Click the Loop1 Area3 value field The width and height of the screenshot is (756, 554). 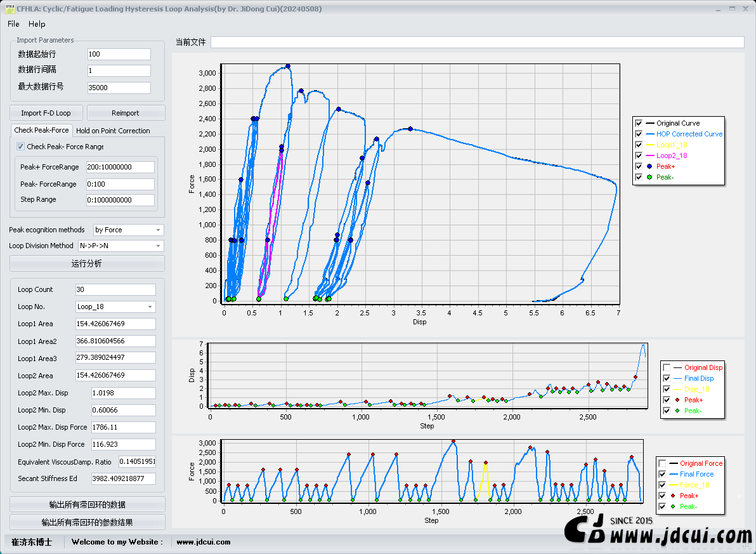[115, 357]
